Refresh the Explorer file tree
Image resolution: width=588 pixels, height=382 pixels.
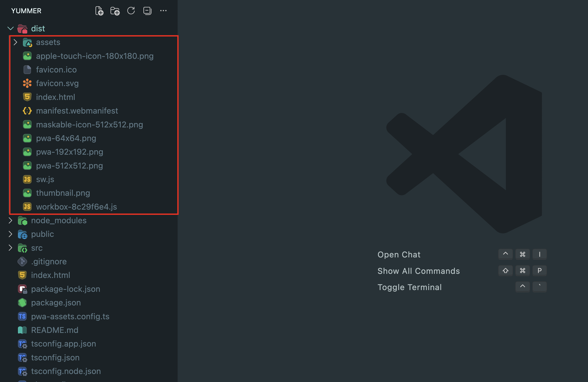tap(131, 11)
